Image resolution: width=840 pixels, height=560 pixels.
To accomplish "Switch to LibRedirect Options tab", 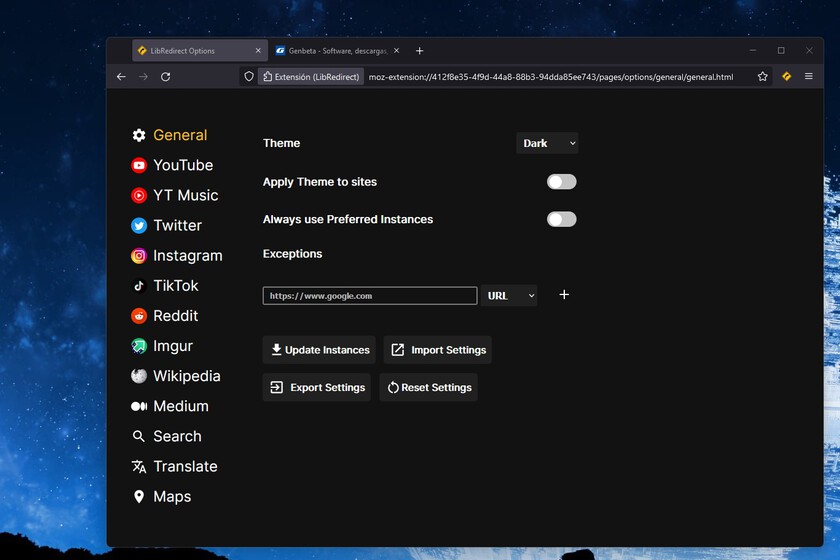I will tap(200, 50).
